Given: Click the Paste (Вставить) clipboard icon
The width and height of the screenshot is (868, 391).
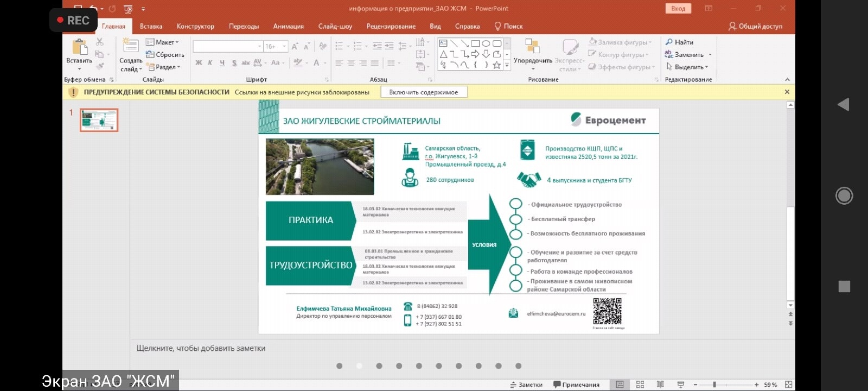Looking at the screenshot, I should [x=80, y=47].
